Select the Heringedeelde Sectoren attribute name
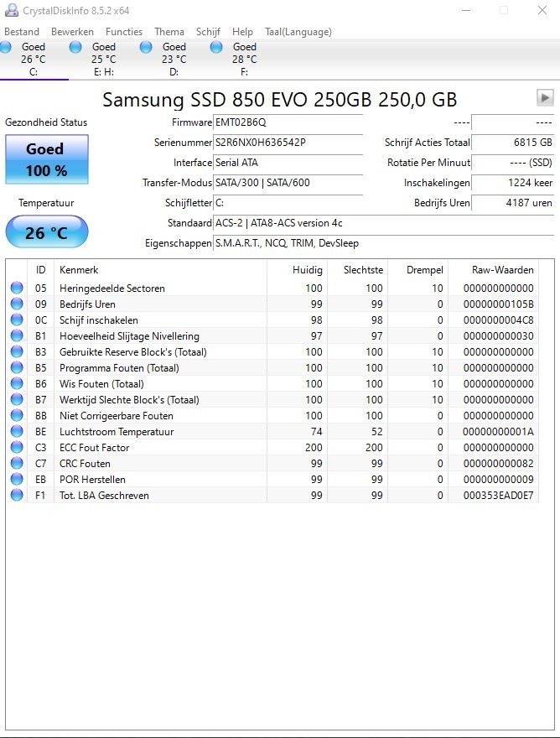 click(x=112, y=288)
